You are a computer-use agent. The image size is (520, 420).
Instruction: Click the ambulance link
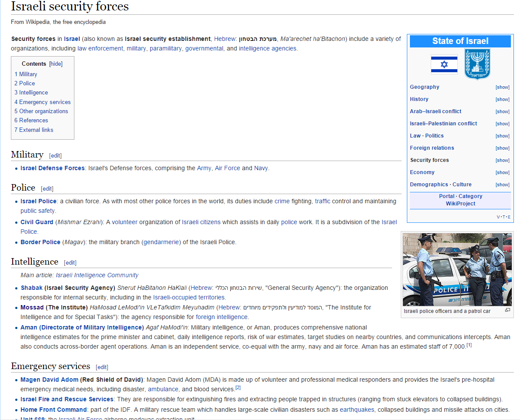coord(163,390)
